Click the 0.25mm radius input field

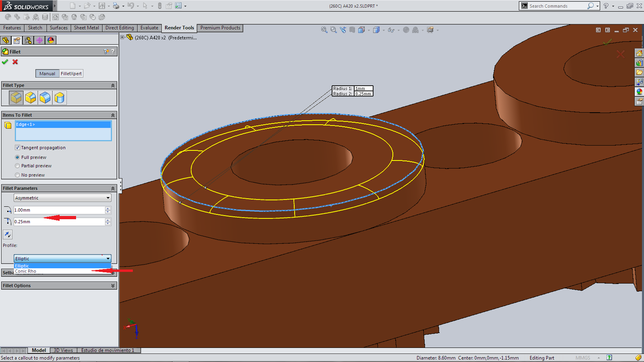pos(59,222)
